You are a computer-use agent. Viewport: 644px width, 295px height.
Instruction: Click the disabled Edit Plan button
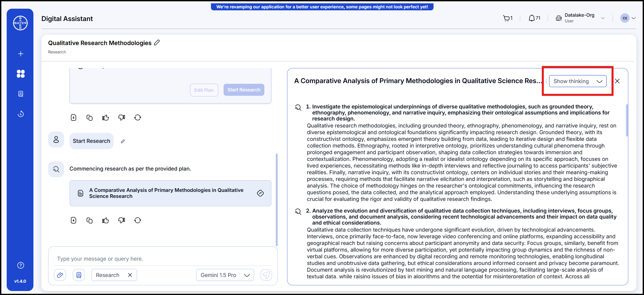(x=204, y=90)
